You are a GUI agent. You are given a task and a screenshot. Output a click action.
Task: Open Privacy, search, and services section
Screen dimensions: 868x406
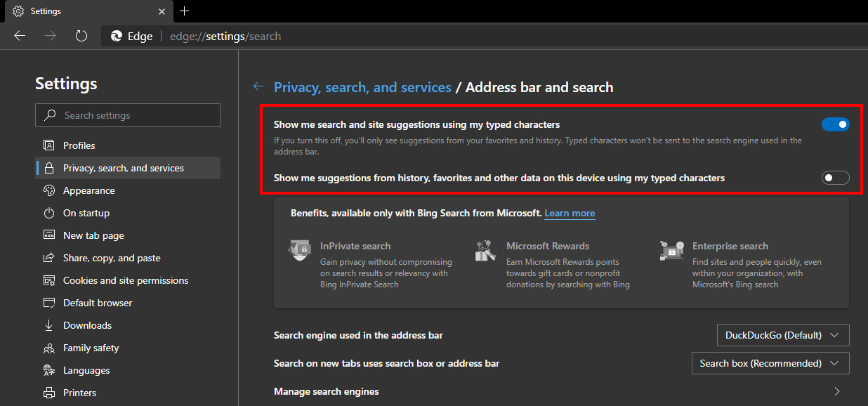128,168
